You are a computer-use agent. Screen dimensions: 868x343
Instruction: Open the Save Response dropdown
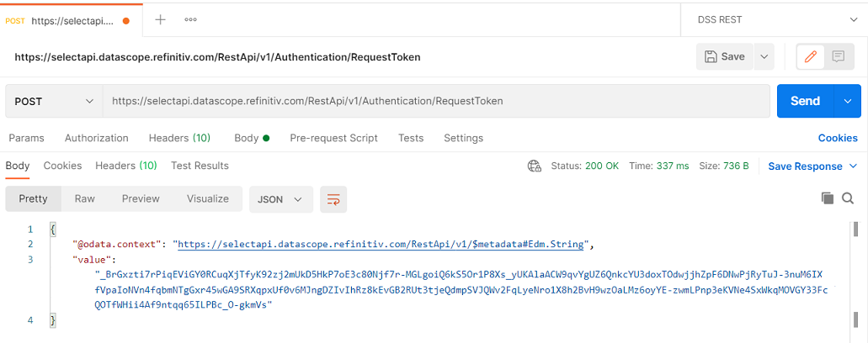813,166
